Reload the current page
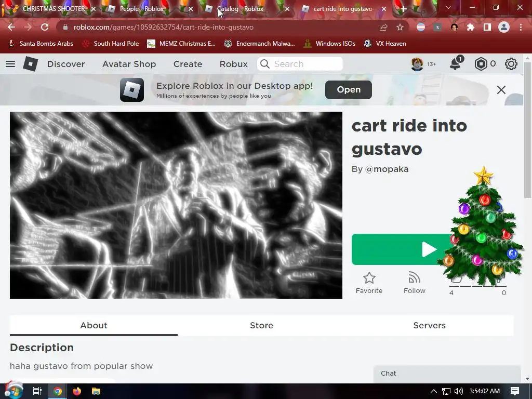The image size is (532, 399). 45,27
